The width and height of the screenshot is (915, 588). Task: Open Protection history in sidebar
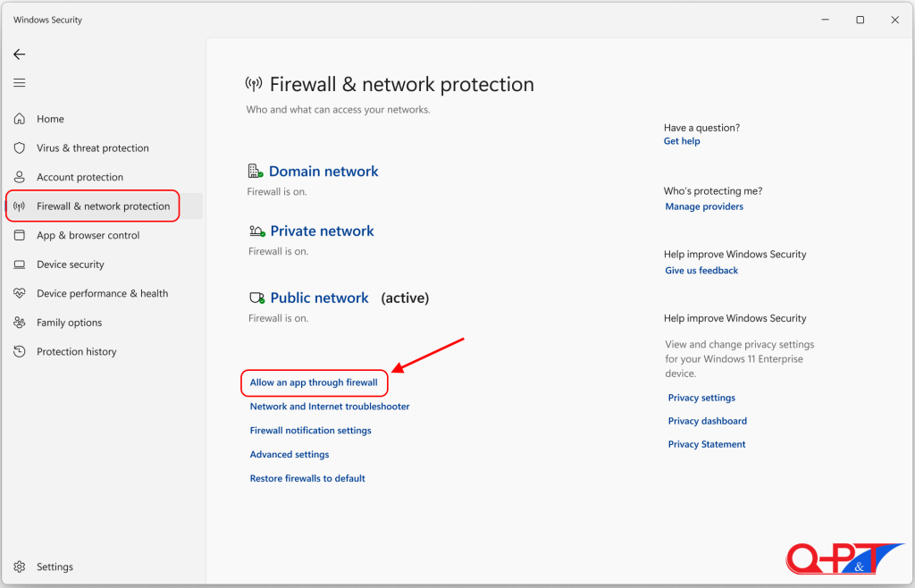(x=76, y=352)
